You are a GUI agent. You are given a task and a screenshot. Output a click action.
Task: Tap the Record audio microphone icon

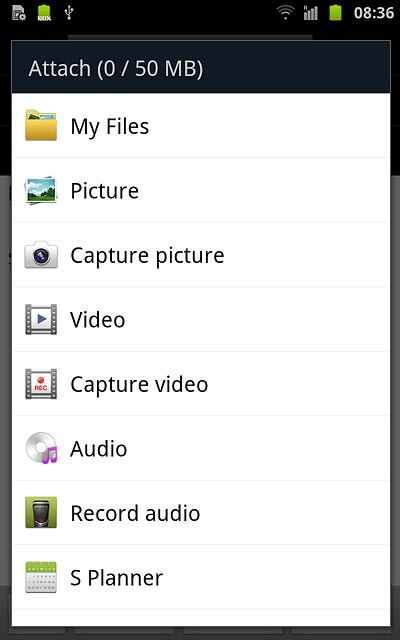pos(41,512)
